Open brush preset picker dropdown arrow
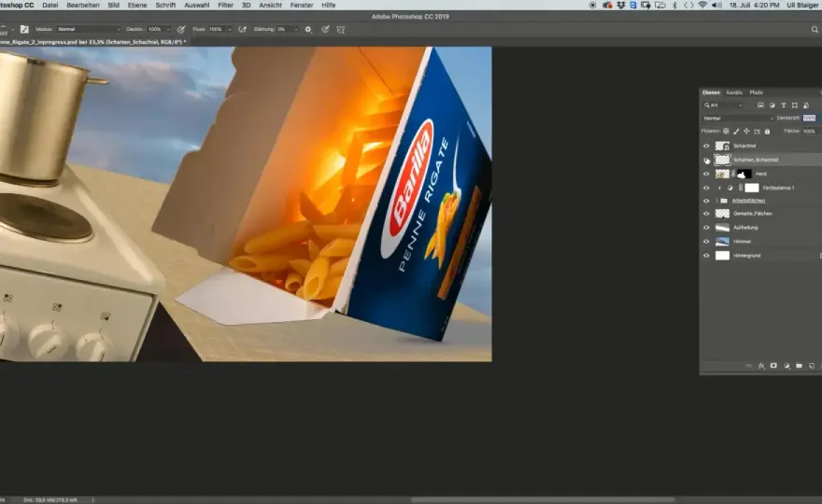 click(13, 29)
